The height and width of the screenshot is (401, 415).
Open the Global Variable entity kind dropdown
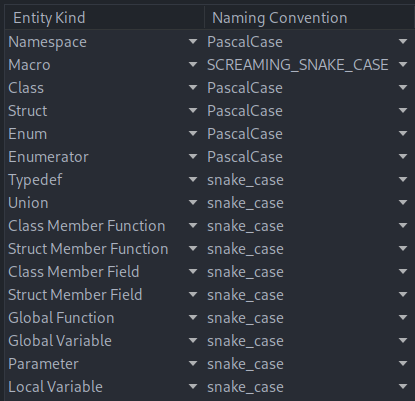point(104,341)
